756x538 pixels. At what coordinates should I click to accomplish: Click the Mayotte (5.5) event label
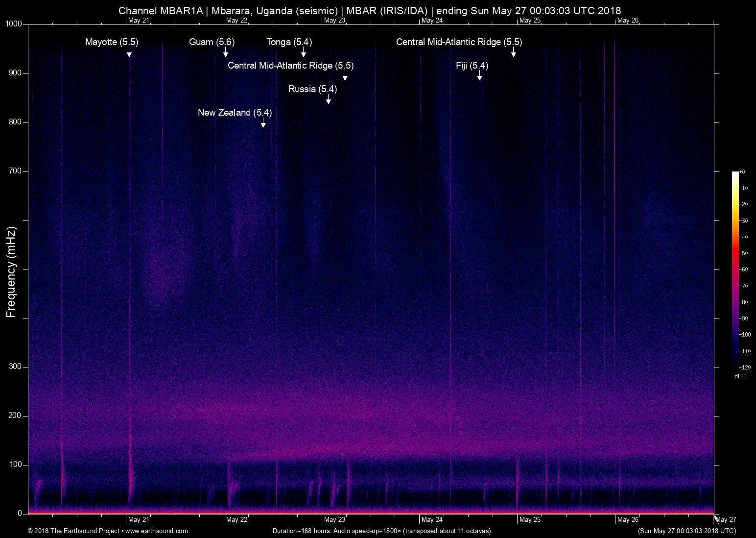(x=112, y=42)
